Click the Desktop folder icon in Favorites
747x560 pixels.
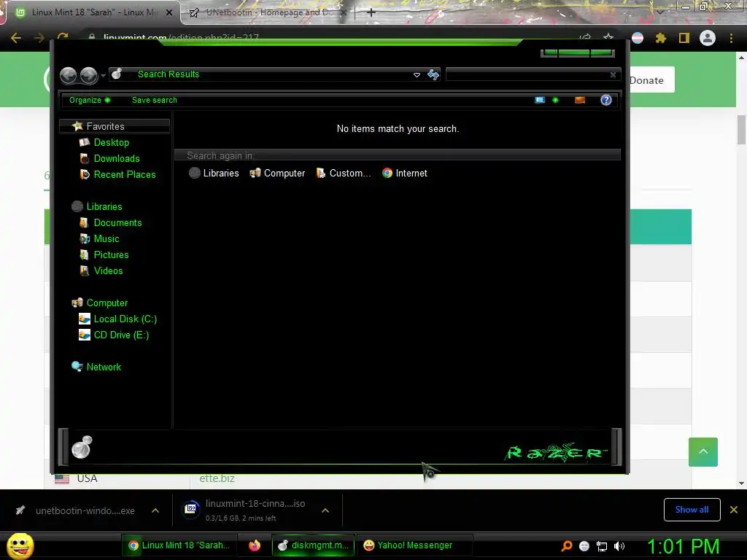click(85, 142)
